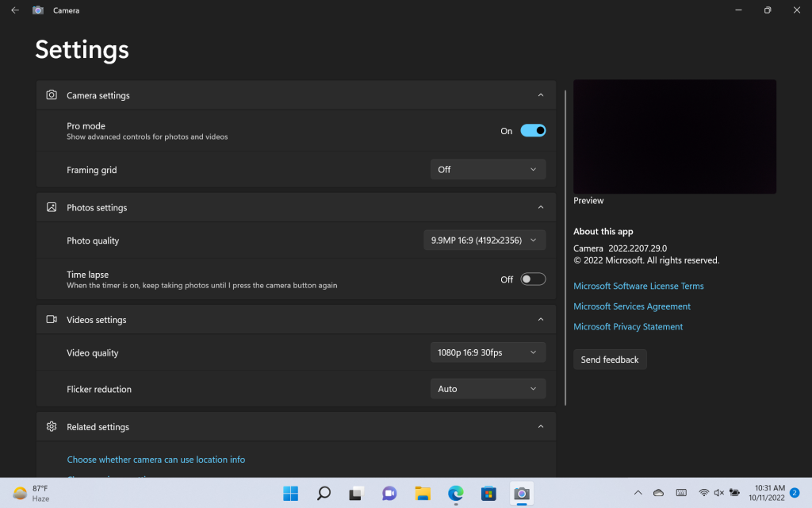
Task: Open Windows Start menu icon
Action: pos(290,493)
